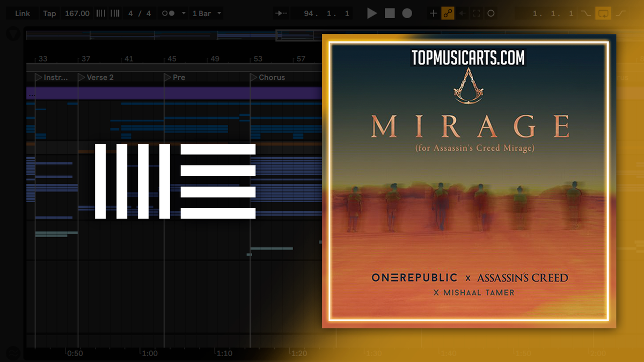Click the Play button in the transport bar
The image size is (644, 362).
pos(372,13)
